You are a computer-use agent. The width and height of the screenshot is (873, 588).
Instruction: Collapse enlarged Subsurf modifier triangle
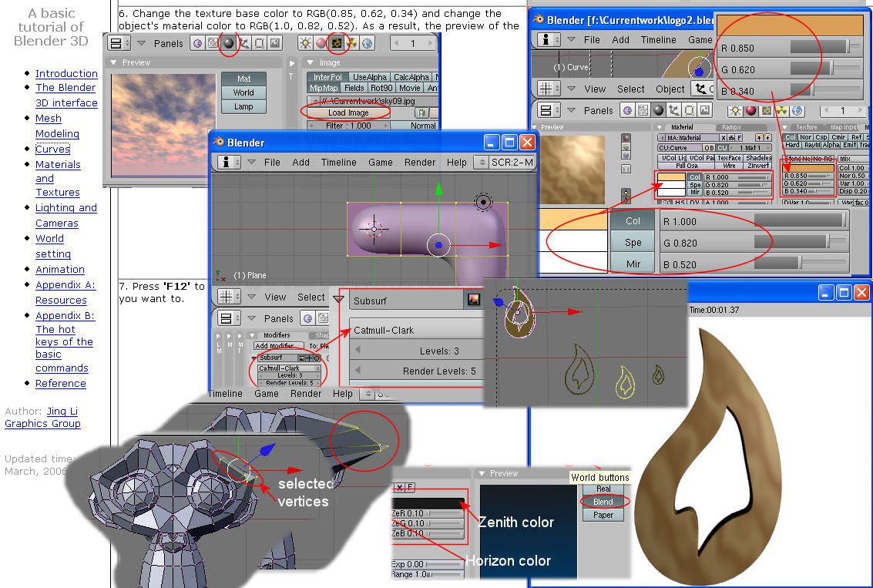(x=338, y=299)
